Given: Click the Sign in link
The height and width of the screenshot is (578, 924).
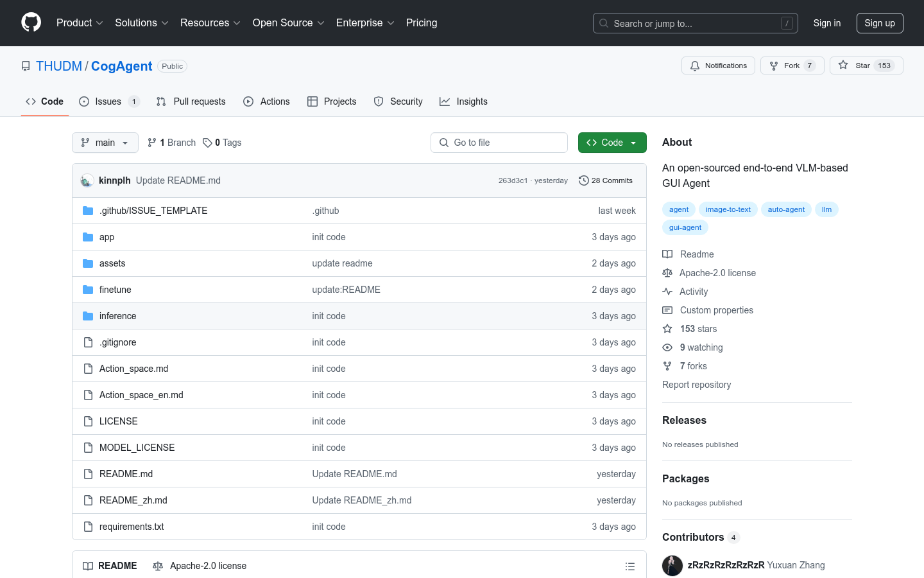Looking at the screenshot, I should click(827, 23).
